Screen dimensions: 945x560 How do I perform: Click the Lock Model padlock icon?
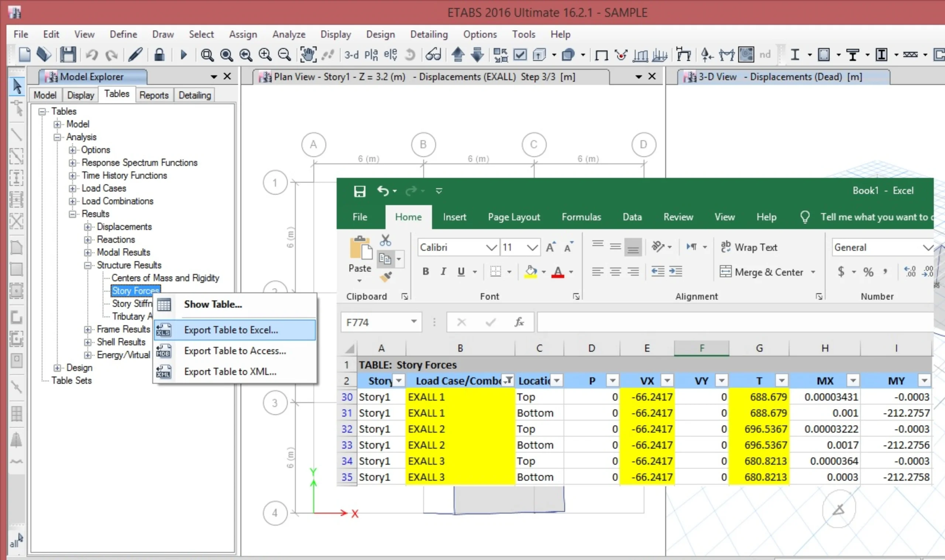pyautogui.click(x=159, y=55)
